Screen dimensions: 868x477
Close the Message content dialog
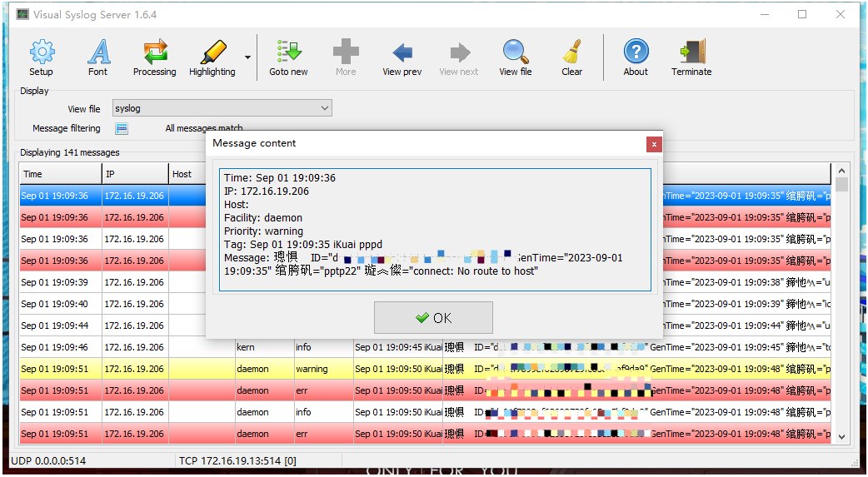tap(654, 144)
